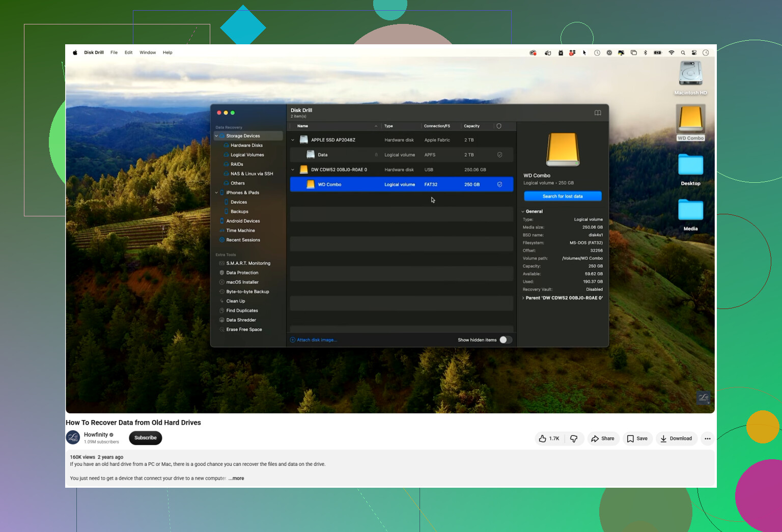The height and width of the screenshot is (532, 782).
Task: Open Data Shredder tool
Action: pyautogui.click(x=241, y=320)
